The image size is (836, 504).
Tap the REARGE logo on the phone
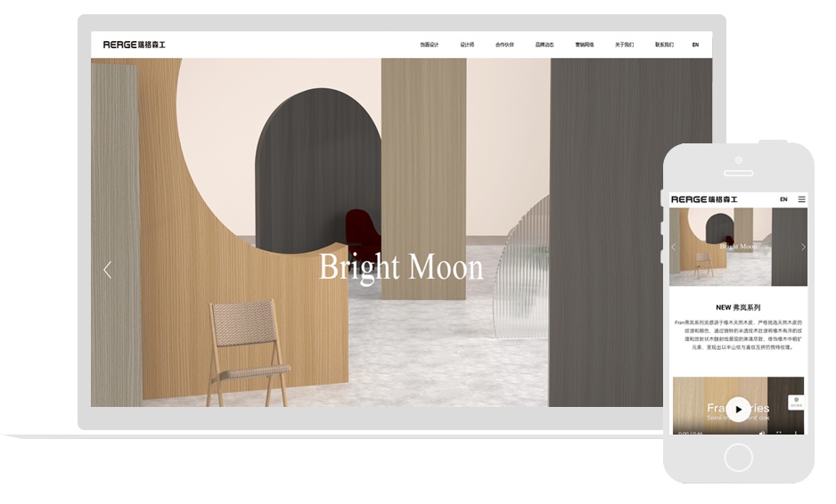click(704, 199)
